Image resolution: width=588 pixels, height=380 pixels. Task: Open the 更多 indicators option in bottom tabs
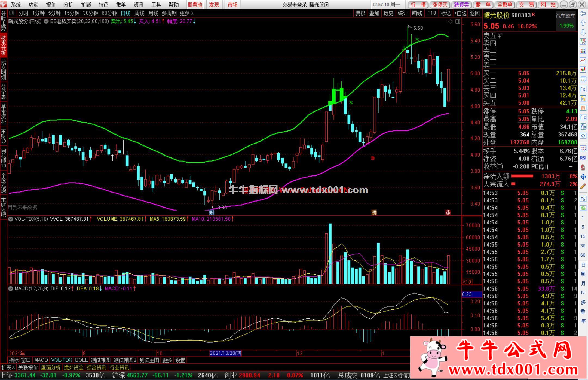[x=167, y=360]
